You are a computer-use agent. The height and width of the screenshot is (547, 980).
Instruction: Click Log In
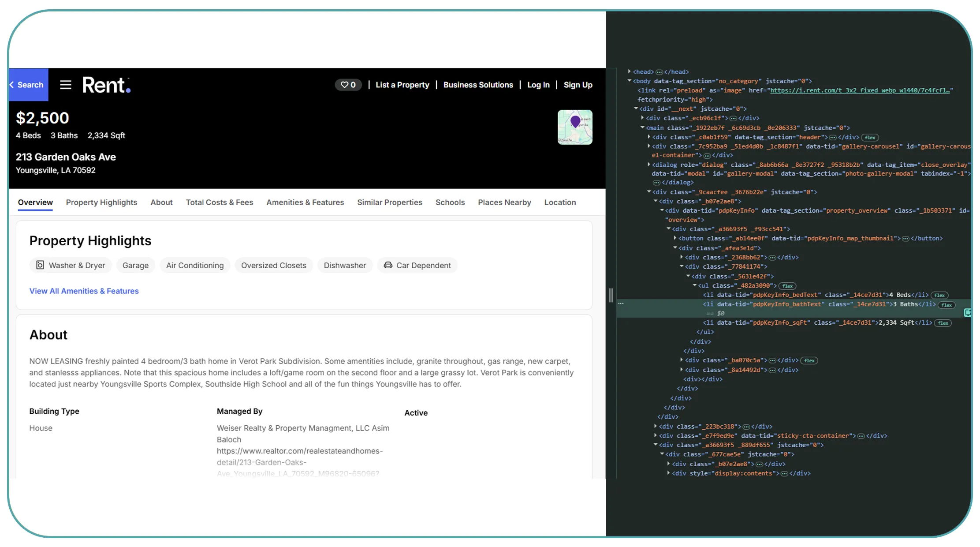pyautogui.click(x=539, y=85)
